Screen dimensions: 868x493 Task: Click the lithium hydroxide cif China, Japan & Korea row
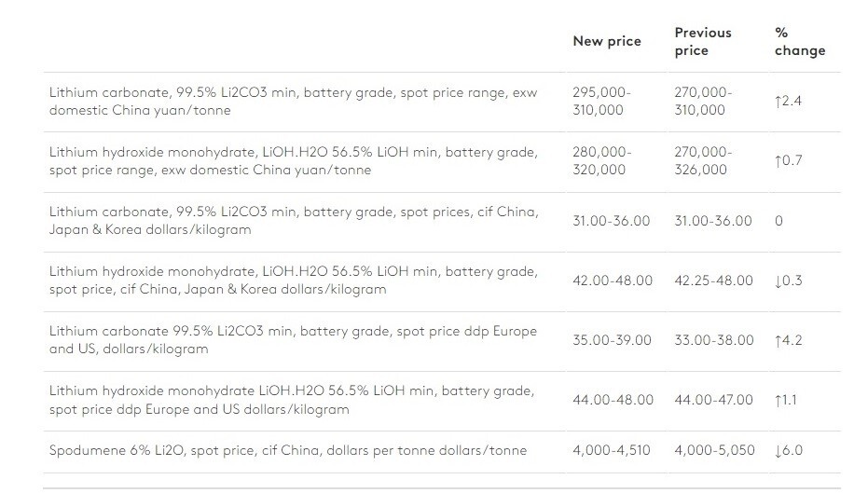point(442,281)
